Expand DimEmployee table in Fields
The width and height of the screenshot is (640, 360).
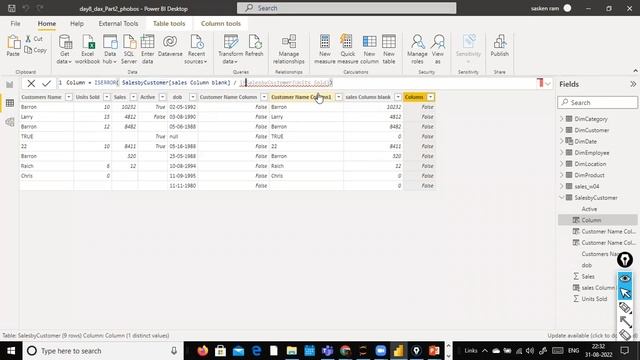coord(562,153)
